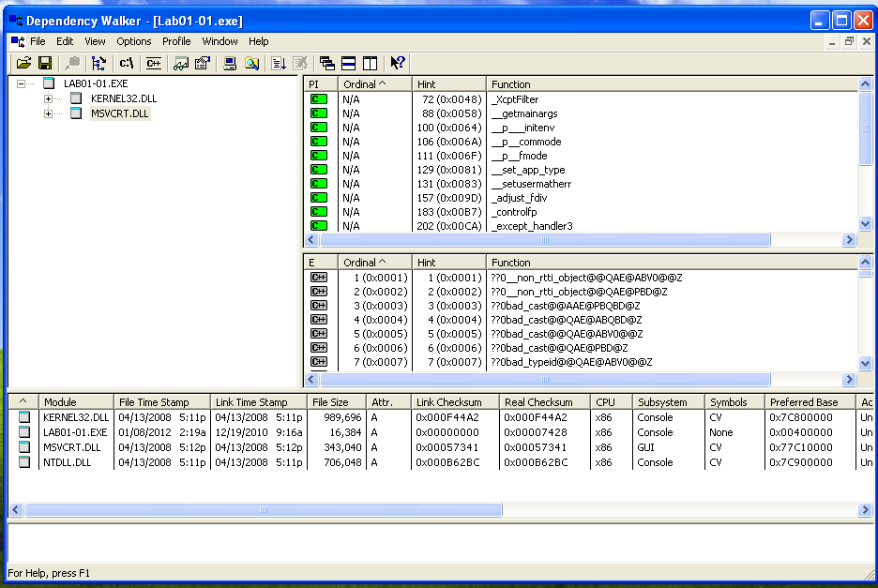The image size is (878, 588).
Task: Click the list-with-down-arrow toolbar icon
Action: [x=279, y=63]
